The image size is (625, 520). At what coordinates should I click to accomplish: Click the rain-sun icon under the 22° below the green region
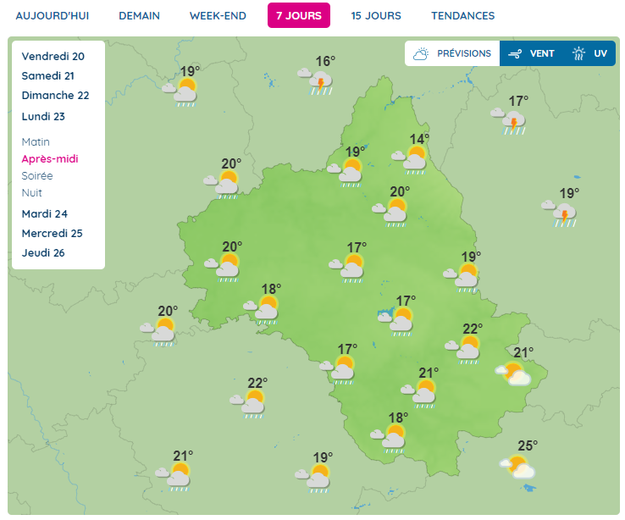248,404
